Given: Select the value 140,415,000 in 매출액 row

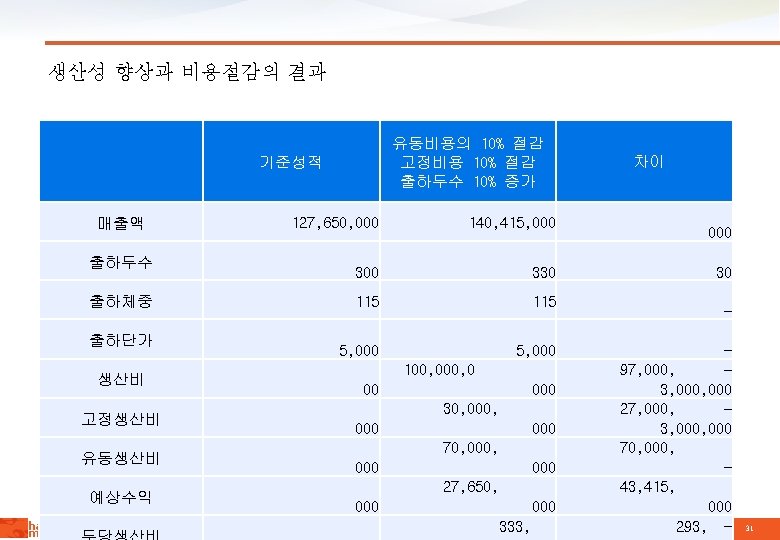Looking at the screenshot, I should pos(513,223).
